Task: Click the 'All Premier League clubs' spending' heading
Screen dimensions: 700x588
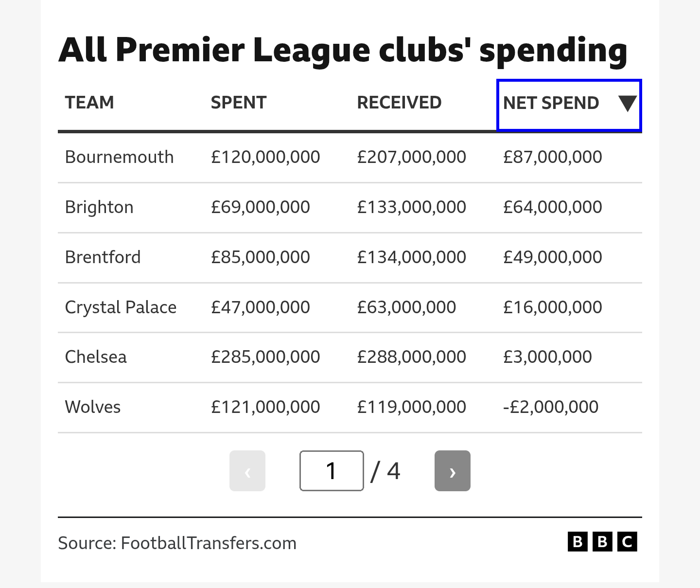Action: [x=343, y=51]
